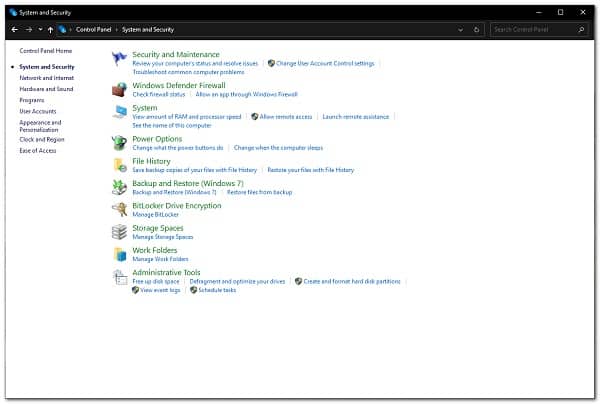Go back with the back arrow

pyautogui.click(x=15, y=29)
